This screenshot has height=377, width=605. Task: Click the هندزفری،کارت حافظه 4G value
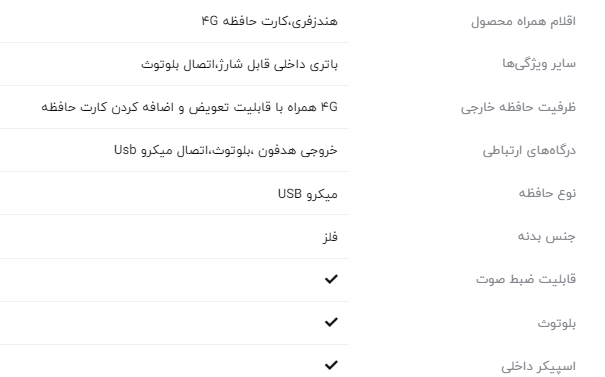click(x=270, y=21)
